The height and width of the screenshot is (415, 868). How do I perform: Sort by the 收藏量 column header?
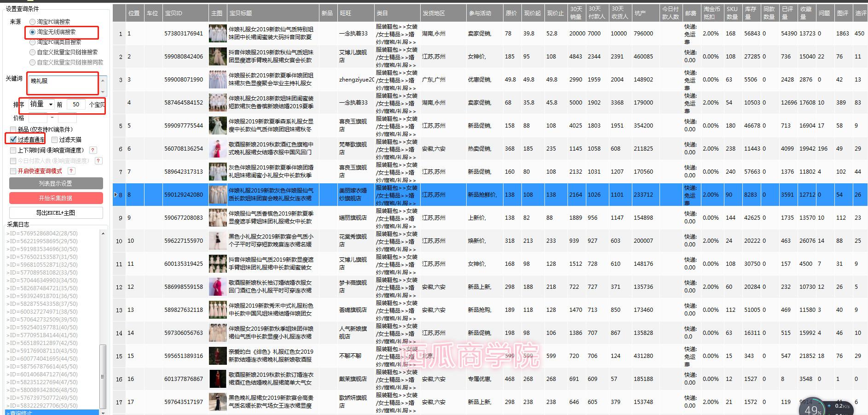click(x=807, y=13)
